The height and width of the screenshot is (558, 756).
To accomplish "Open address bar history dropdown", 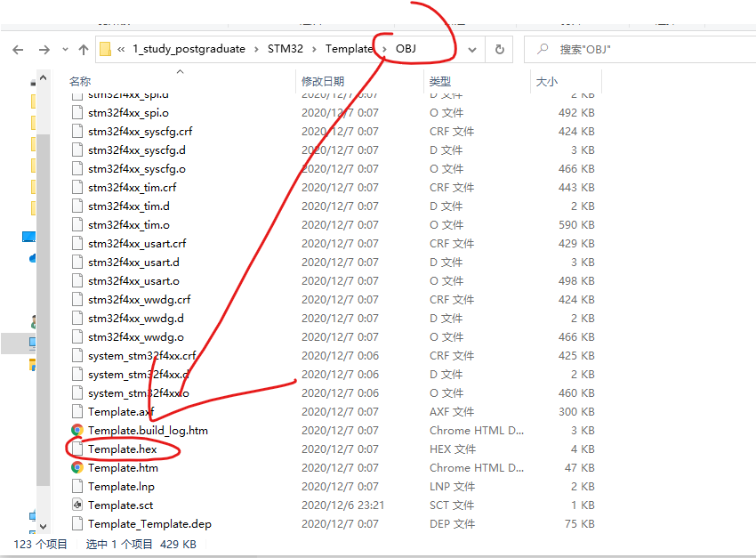I will pos(472,50).
